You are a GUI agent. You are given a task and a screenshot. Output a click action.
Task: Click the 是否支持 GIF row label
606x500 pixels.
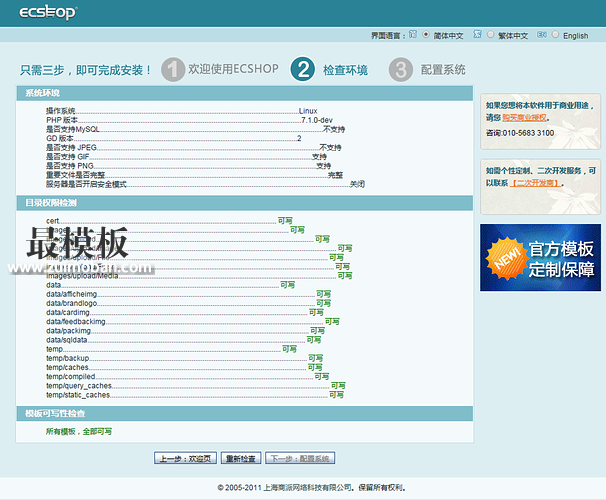(68, 156)
